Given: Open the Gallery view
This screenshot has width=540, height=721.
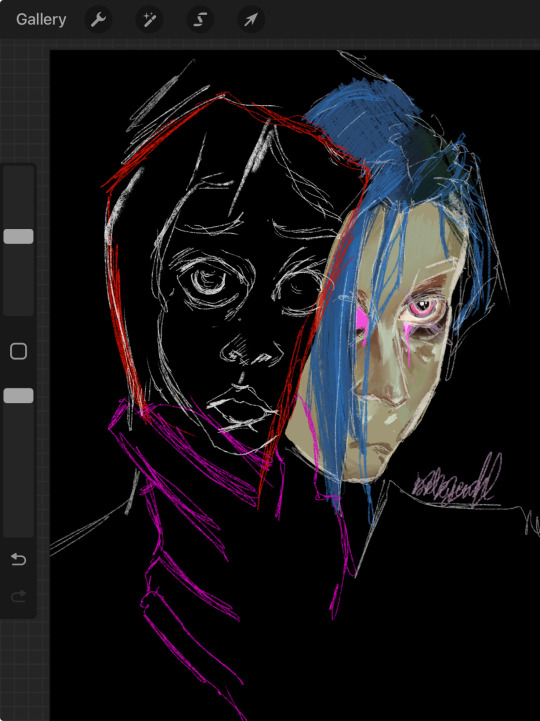Looking at the screenshot, I should 41,19.
